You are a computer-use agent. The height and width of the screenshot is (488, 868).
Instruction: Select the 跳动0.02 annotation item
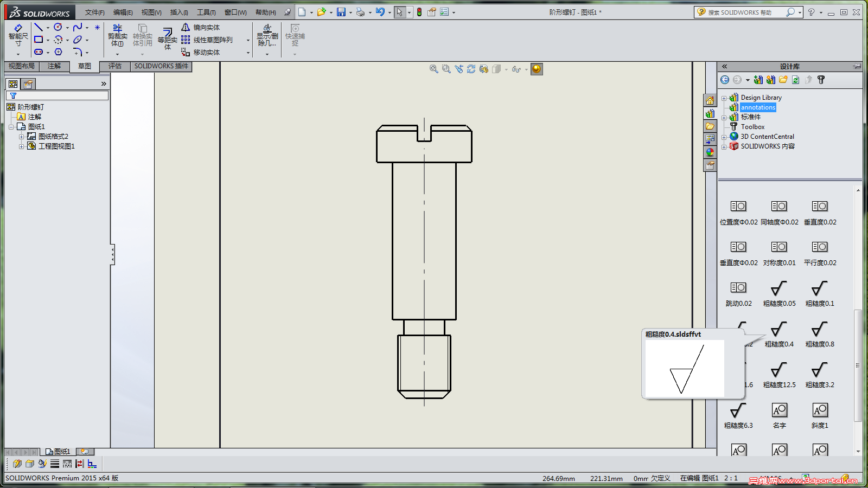click(x=738, y=293)
